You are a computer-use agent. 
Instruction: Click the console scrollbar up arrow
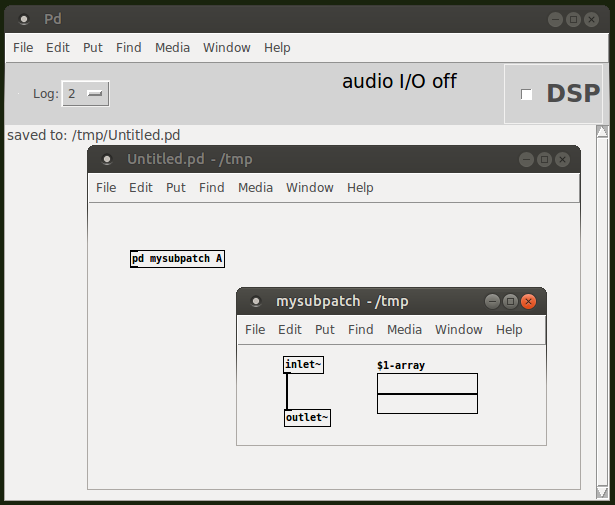click(602, 131)
